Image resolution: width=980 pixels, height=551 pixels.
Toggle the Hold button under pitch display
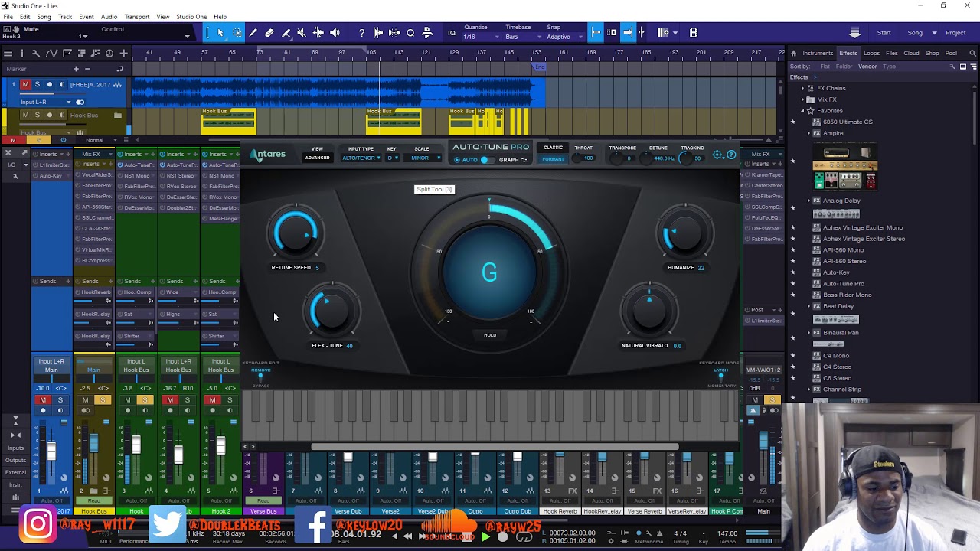tap(490, 335)
